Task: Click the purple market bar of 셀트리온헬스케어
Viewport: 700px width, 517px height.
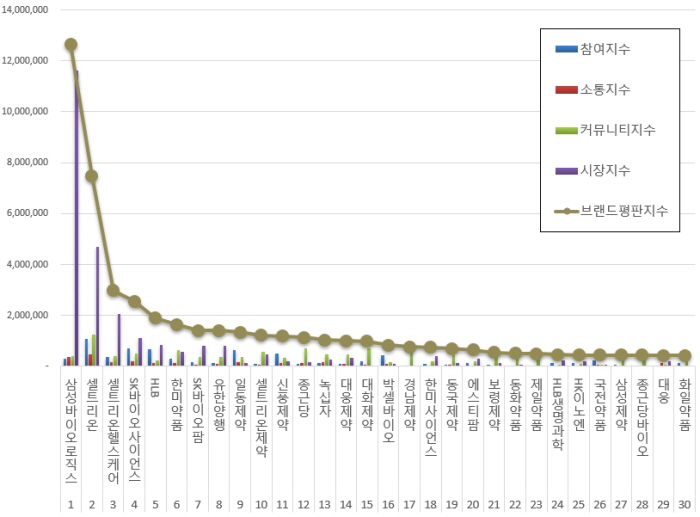Action: pos(119,340)
